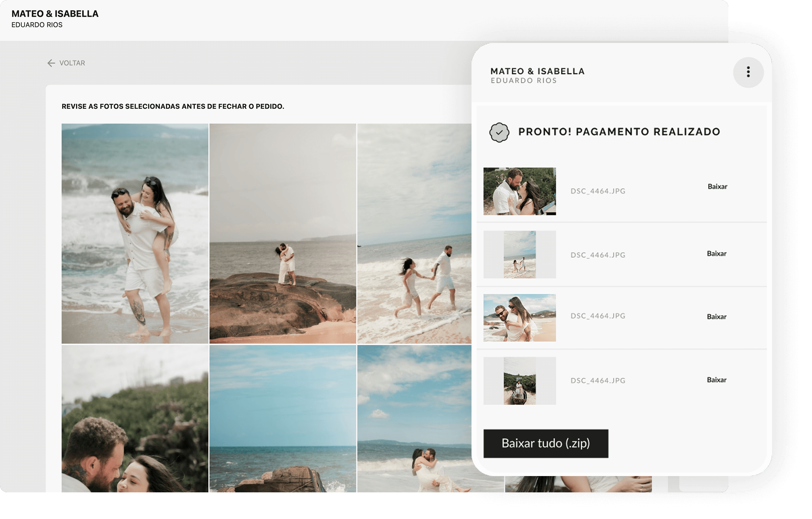Screen dimensions: 812x519
Task: Open the couple on trail thumbnail in the list
Action: pos(519,381)
